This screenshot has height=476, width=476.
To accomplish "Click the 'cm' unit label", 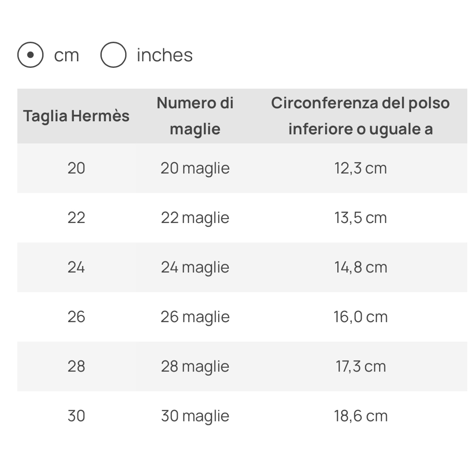I will coord(67,56).
